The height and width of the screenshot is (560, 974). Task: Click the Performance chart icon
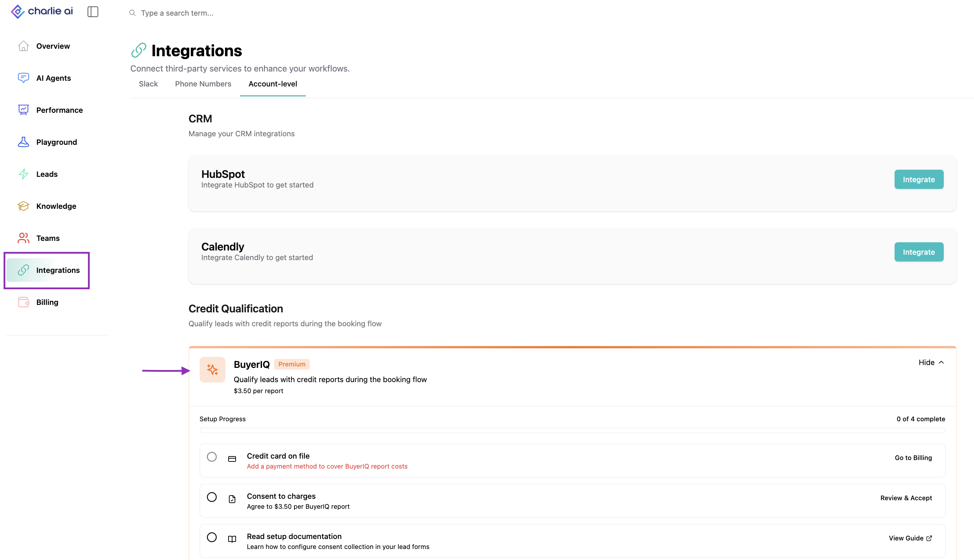23,110
